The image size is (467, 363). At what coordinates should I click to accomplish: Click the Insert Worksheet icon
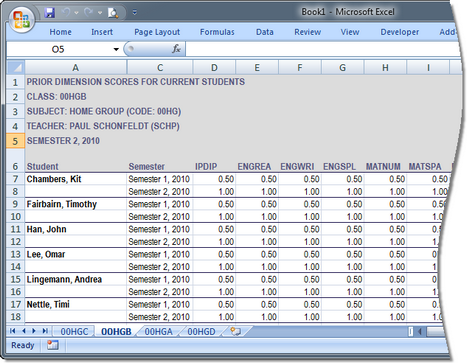coord(235,331)
